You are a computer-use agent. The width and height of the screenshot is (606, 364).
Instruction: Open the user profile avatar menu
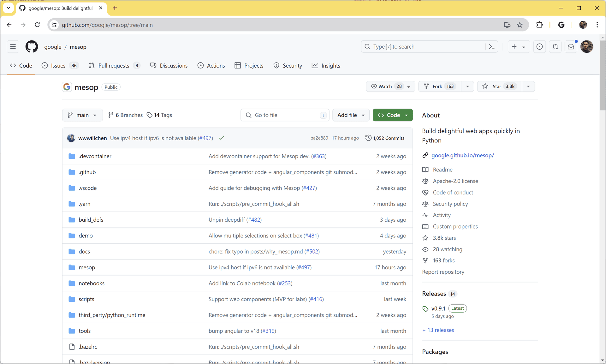587,47
